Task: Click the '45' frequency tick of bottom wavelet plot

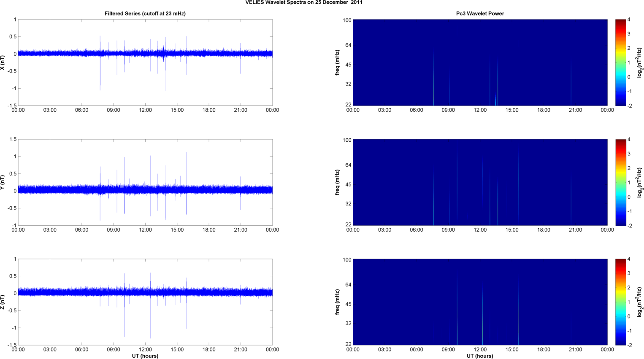Action: [x=348, y=304]
